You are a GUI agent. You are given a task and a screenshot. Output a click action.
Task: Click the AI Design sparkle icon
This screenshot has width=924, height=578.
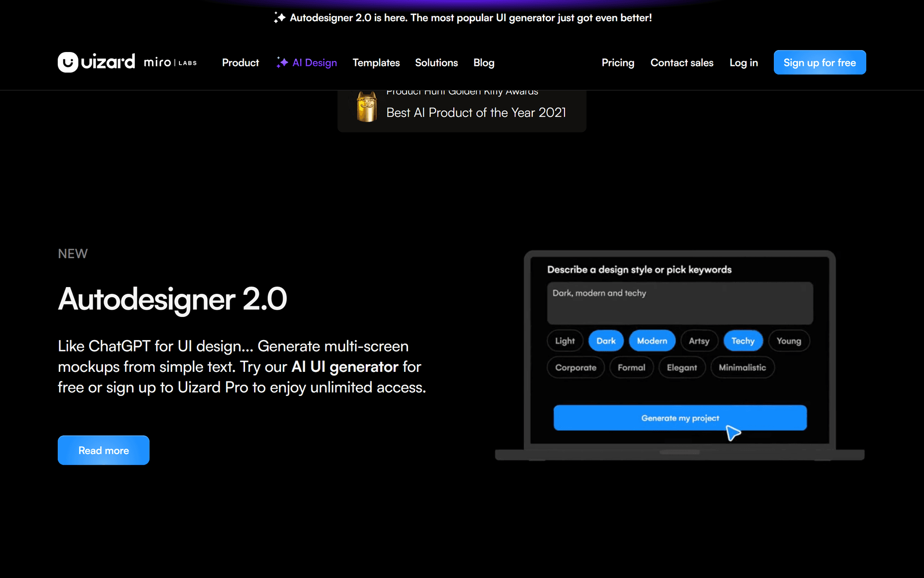[282, 63]
